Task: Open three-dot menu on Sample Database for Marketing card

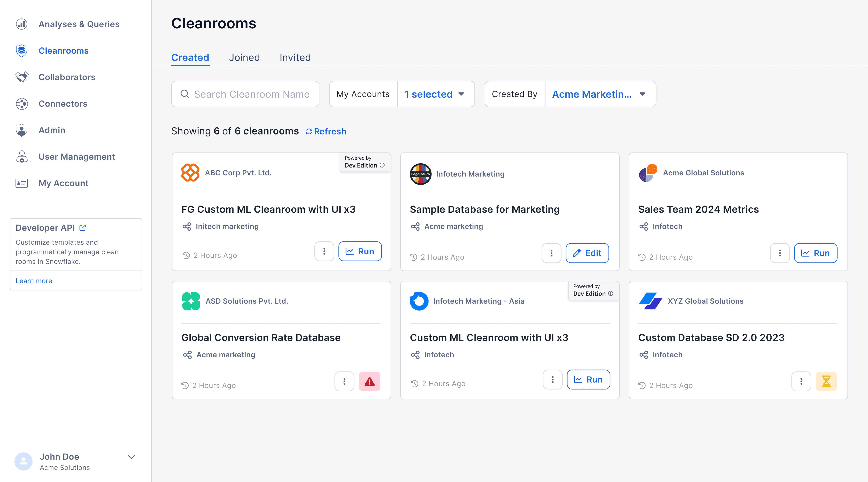Action: tap(551, 253)
